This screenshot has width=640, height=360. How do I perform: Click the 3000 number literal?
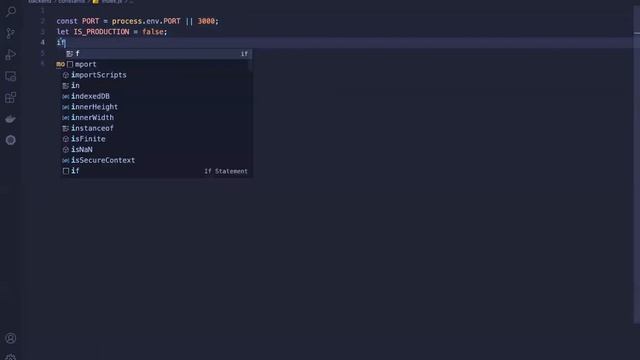[206, 21]
